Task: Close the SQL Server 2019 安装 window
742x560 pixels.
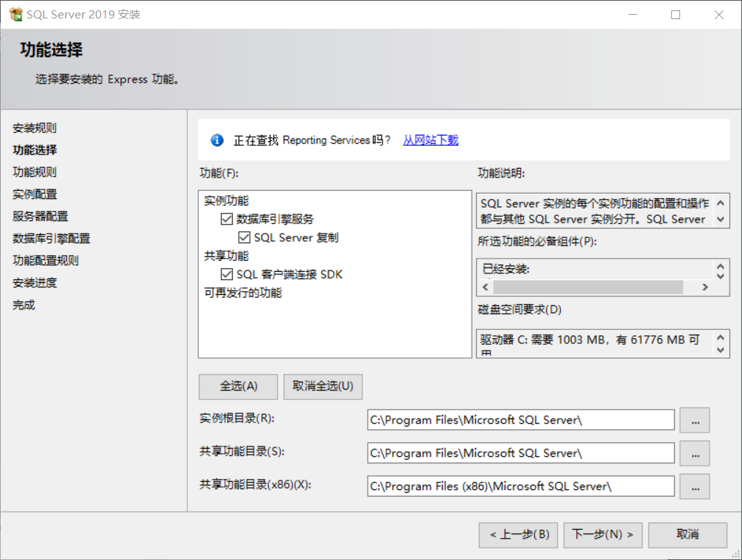Action: click(x=719, y=15)
